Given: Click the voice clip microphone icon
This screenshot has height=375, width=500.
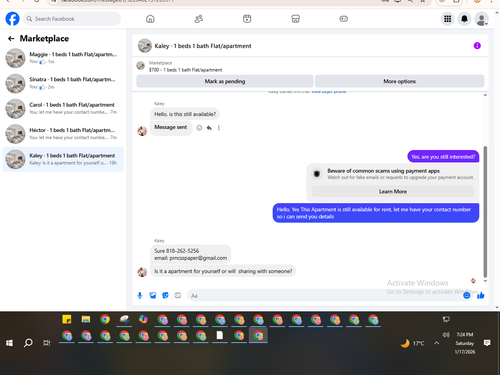Looking at the screenshot, I should (140, 295).
